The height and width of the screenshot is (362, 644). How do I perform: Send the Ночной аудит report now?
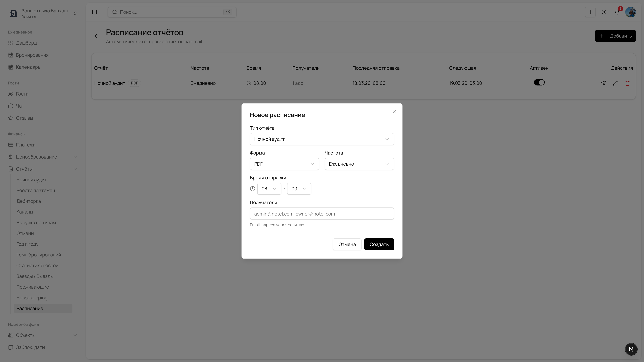603,83
